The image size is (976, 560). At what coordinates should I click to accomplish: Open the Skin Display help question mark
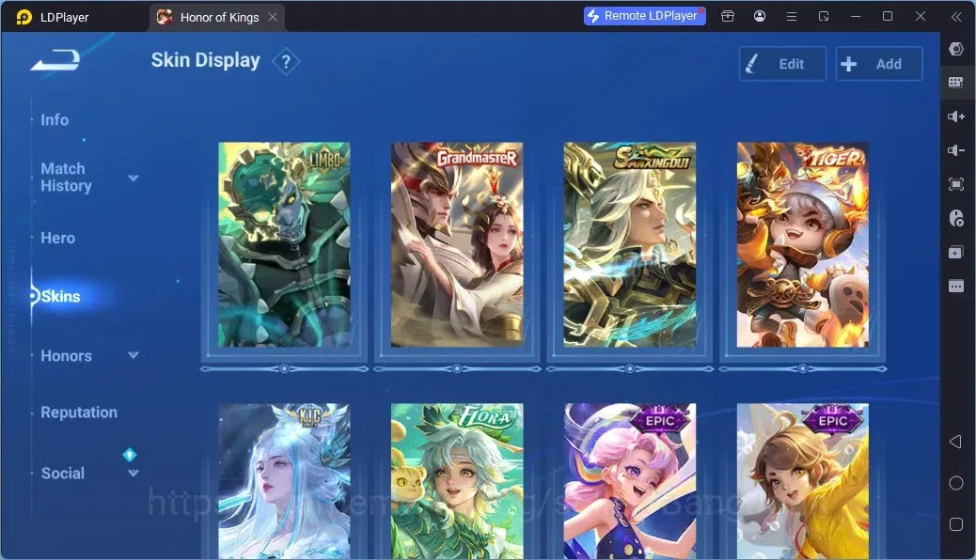click(x=286, y=62)
